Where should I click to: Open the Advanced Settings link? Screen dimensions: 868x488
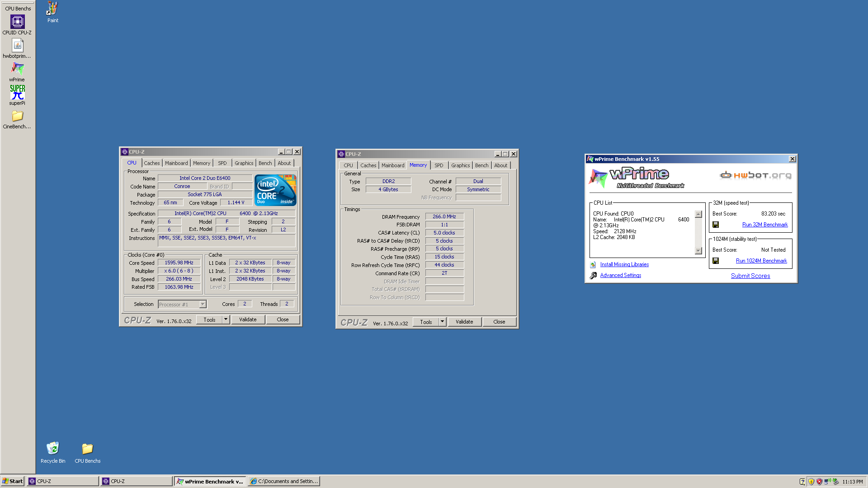pos(621,275)
